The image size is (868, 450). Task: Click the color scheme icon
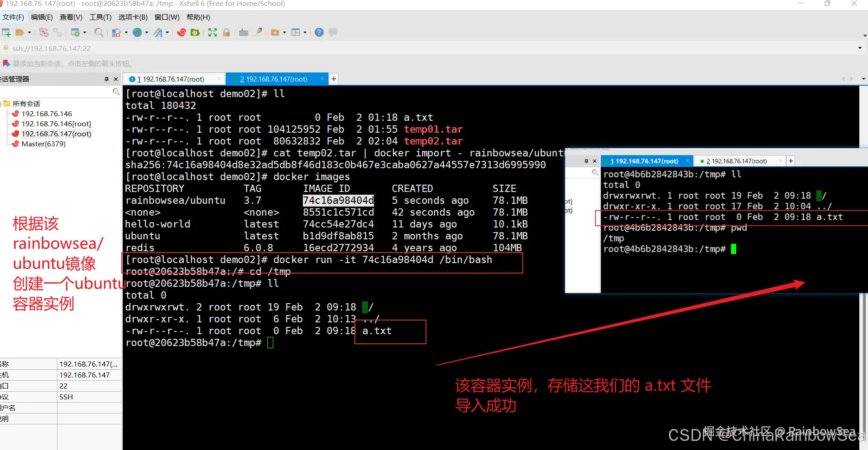click(116, 32)
